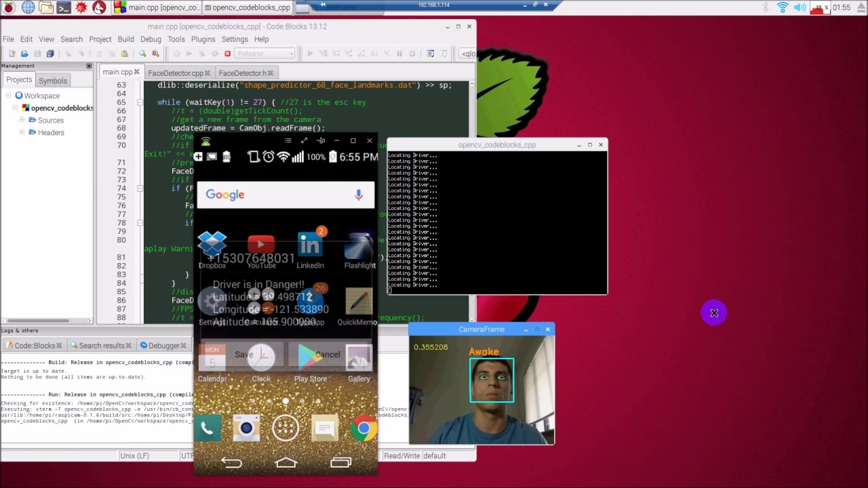The width and height of the screenshot is (868, 488).
Task: Click the Find magnifier toolbar icon
Action: [142, 54]
